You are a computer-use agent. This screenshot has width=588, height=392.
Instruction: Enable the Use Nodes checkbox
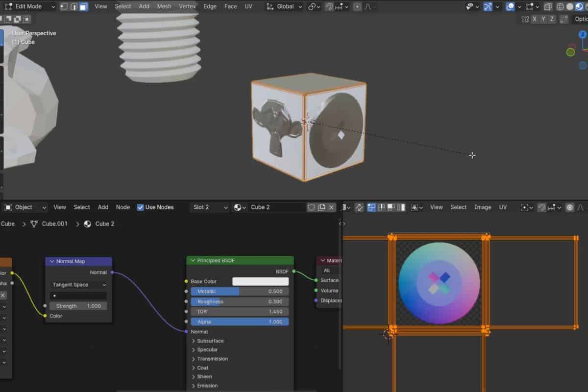141,207
